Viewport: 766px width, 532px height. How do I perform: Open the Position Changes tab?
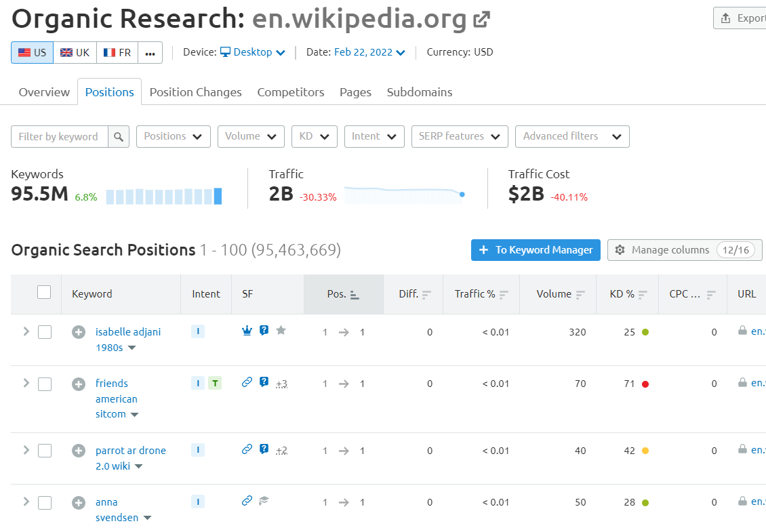(195, 92)
